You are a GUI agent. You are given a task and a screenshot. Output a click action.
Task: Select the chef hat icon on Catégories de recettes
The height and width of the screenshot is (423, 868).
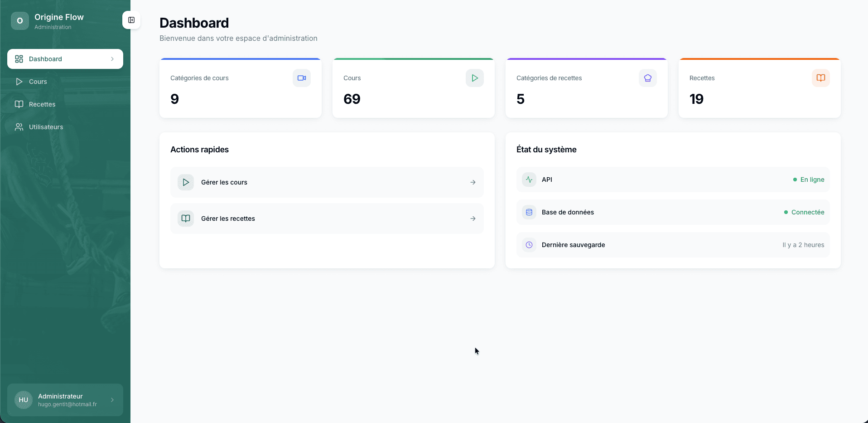point(647,78)
